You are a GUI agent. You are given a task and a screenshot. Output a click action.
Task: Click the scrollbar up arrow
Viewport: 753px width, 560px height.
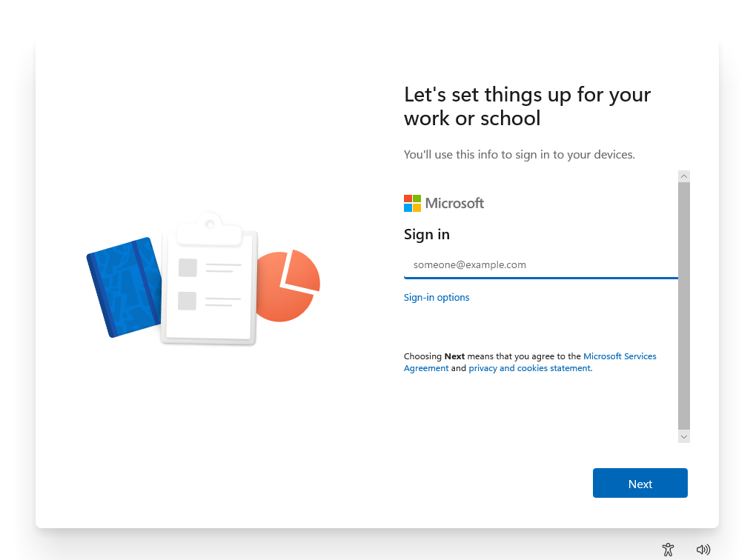pos(684,176)
